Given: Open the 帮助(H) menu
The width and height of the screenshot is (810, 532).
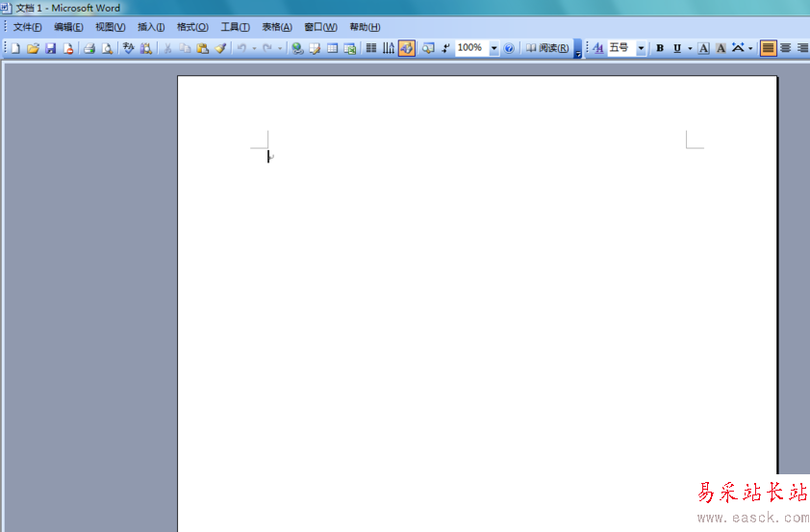Looking at the screenshot, I should pyautogui.click(x=365, y=27).
